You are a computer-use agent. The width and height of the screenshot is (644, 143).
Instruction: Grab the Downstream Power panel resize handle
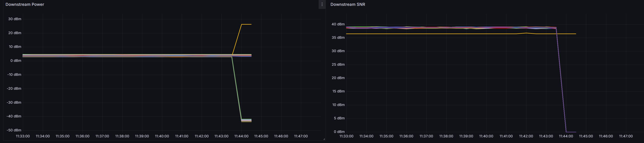click(324, 139)
